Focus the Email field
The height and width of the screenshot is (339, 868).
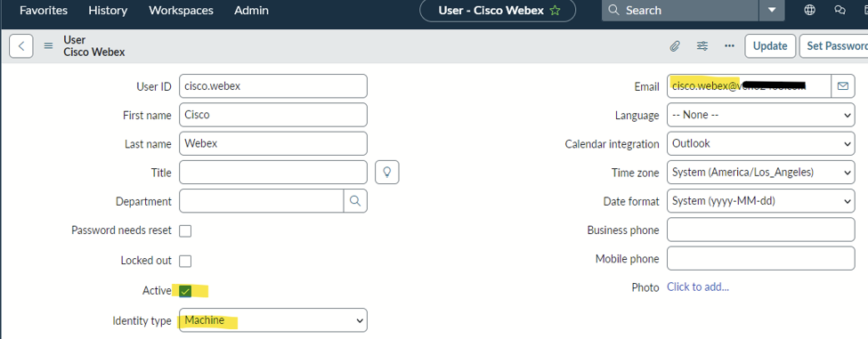(749, 86)
